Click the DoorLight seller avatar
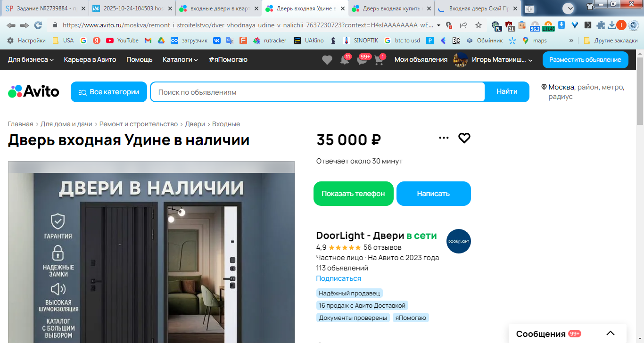This screenshot has height=343, width=644. 459,241
